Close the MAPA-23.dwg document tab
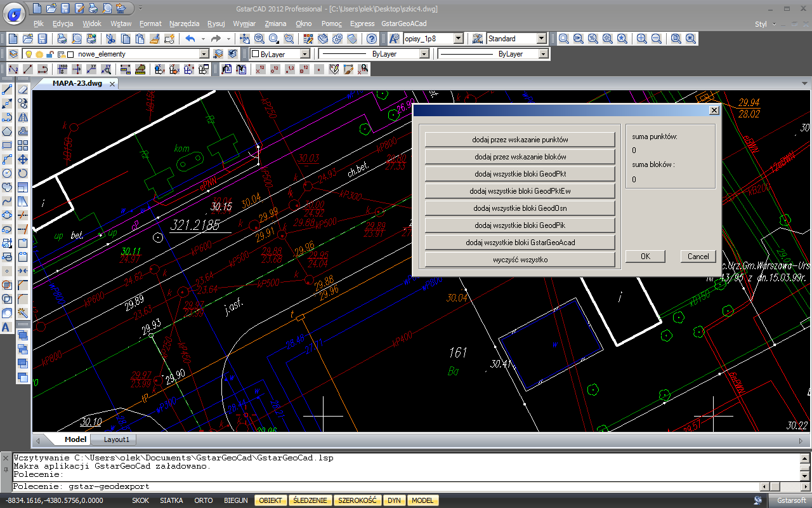The width and height of the screenshot is (812, 508). [112, 84]
